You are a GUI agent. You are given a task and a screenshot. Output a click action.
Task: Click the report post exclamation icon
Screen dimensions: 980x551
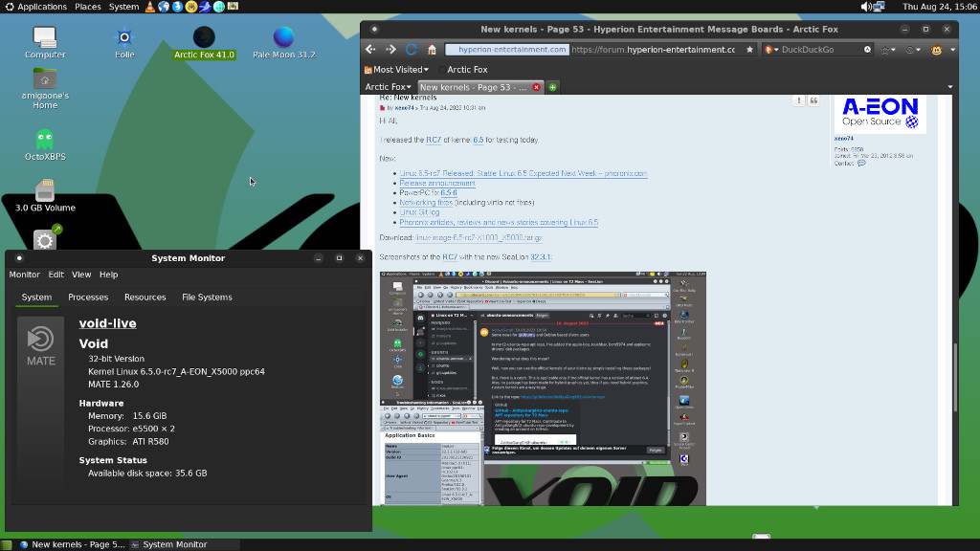[799, 100]
